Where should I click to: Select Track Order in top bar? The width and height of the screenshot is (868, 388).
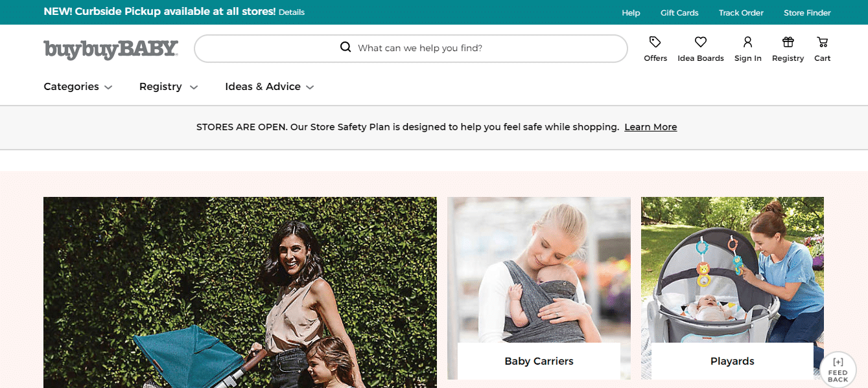pyautogui.click(x=741, y=13)
